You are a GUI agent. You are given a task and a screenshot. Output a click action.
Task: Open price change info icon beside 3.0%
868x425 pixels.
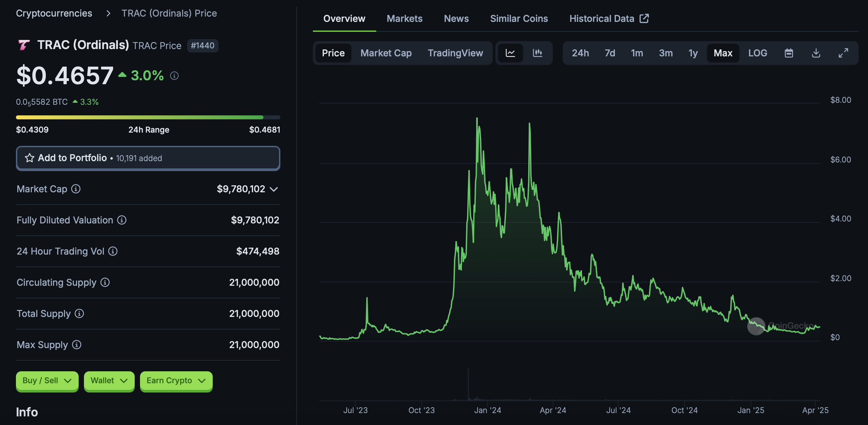(x=174, y=76)
